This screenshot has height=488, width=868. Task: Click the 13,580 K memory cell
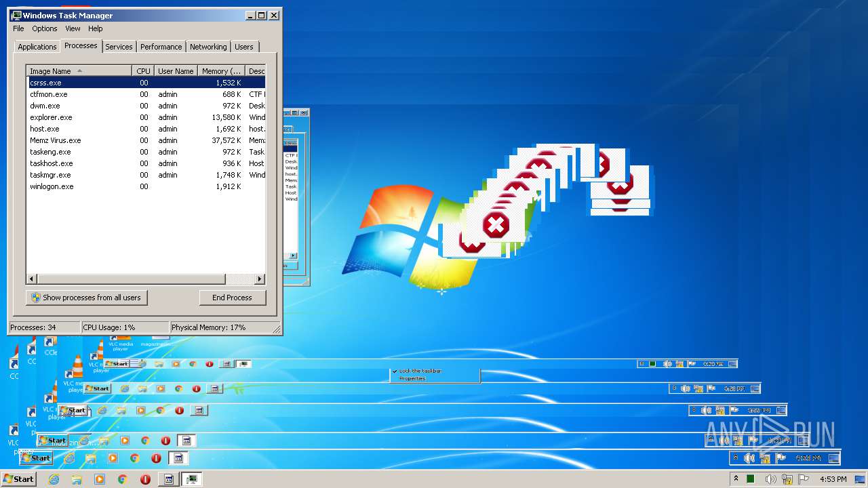[x=226, y=117]
